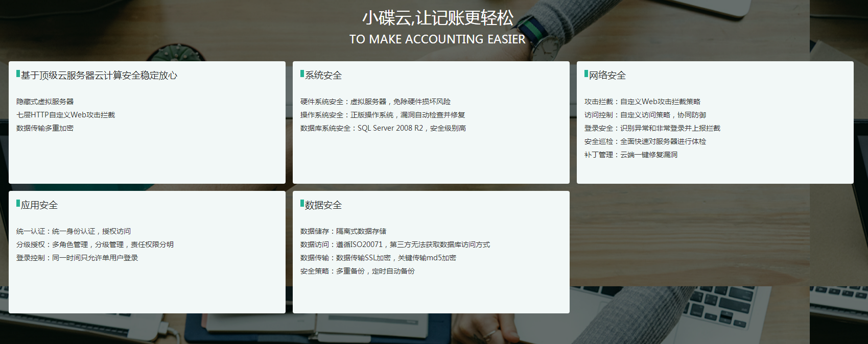Click the 硬件系统安全 line about 虚拟服务器

376,102
